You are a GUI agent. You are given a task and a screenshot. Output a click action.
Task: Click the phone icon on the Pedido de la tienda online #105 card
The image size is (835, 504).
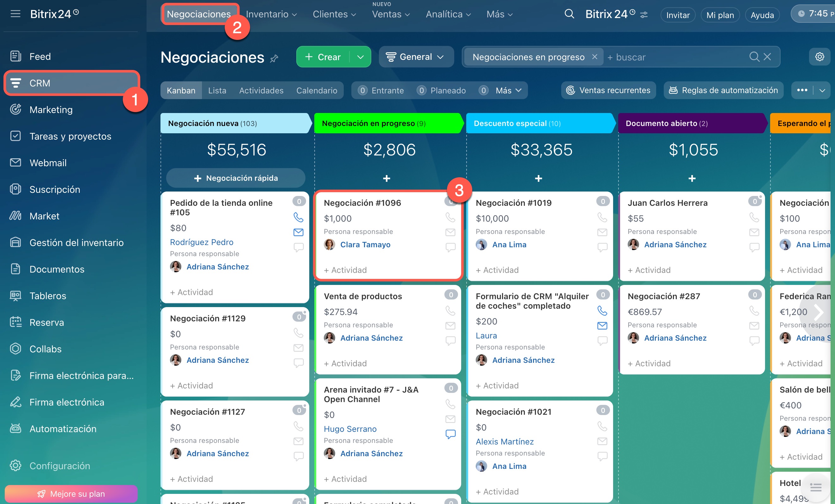[x=298, y=217]
